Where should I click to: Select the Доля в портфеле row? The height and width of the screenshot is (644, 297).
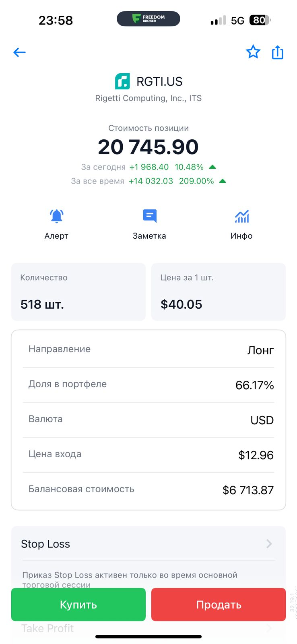point(148,385)
